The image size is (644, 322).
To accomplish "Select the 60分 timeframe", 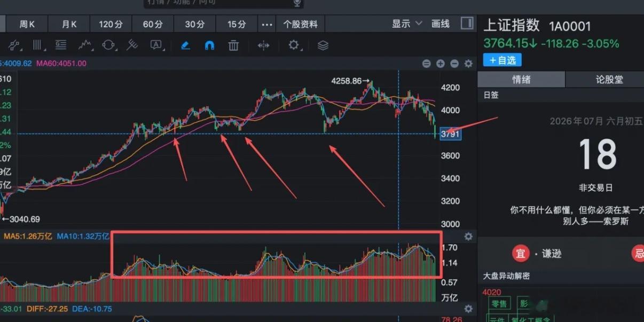I will point(153,24).
